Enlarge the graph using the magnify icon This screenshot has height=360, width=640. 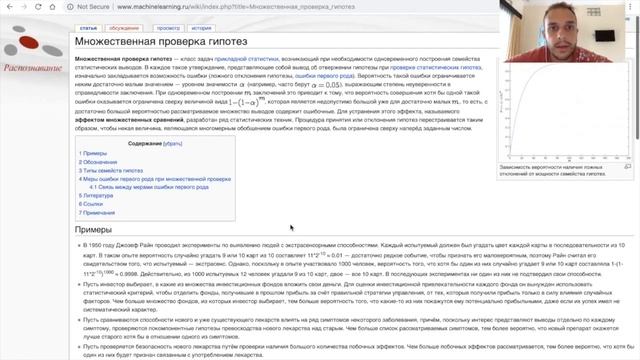(627, 167)
